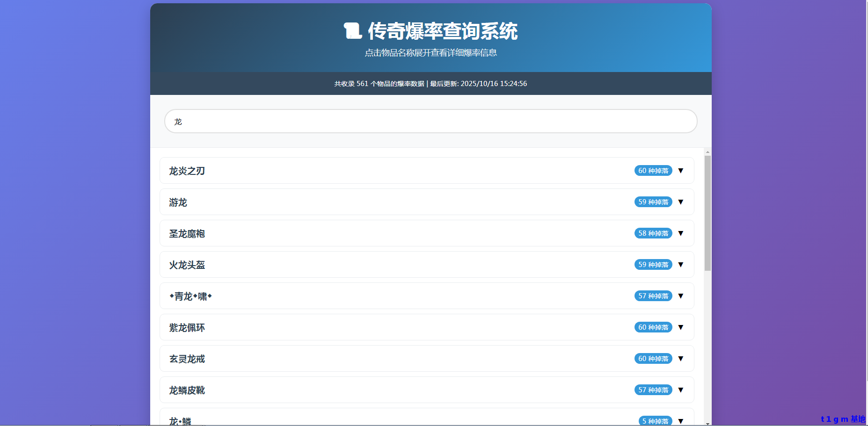This screenshot has height=426, width=868.
Task: Expand the 玄灵龙戒 arrow
Action: point(681,359)
